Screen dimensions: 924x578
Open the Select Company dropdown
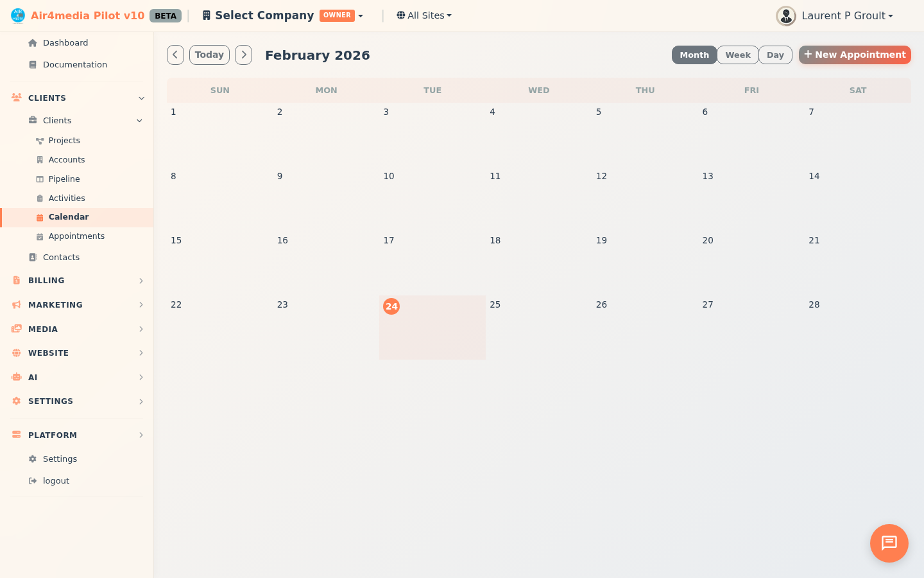click(282, 15)
